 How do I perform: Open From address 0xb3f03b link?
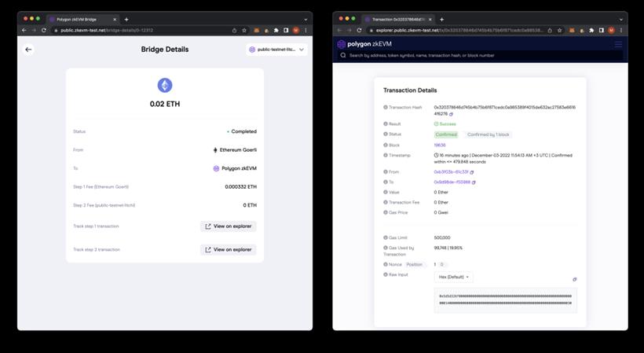click(x=451, y=172)
